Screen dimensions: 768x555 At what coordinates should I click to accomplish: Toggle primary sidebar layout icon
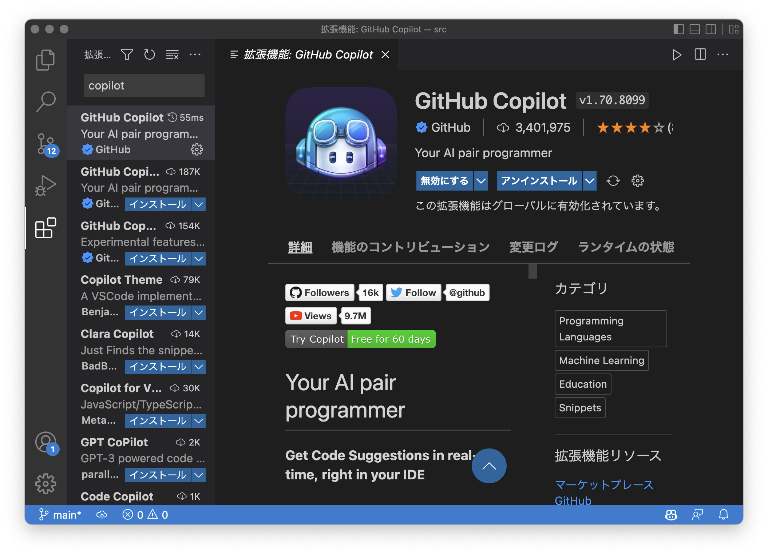click(x=679, y=29)
